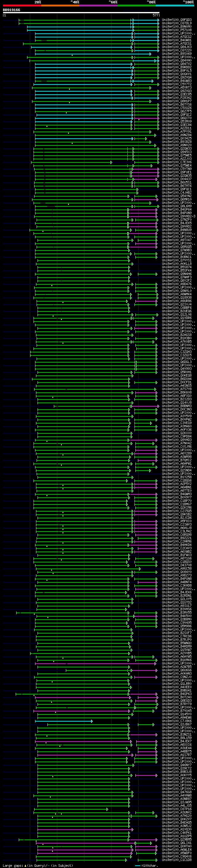Open hit UniRef100_B4UW83
The width and height of the screenshot is (197, 868).
pyautogui.click(x=177, y=81)
